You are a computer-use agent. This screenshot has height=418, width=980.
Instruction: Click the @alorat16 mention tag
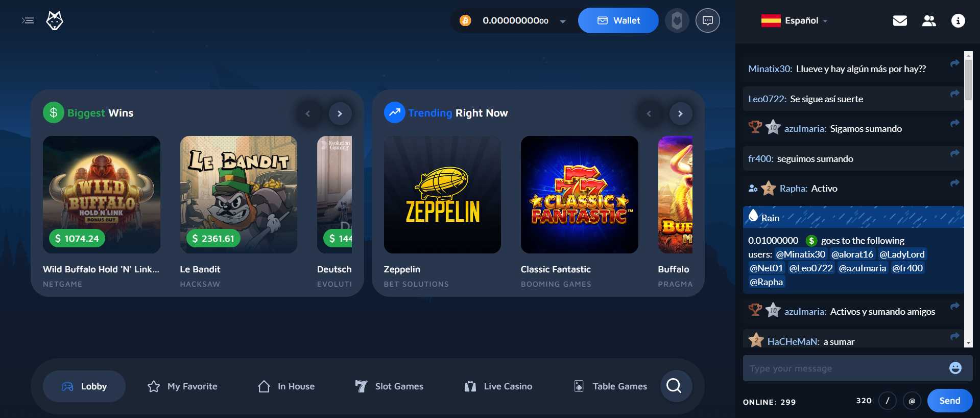pos(852,254)
